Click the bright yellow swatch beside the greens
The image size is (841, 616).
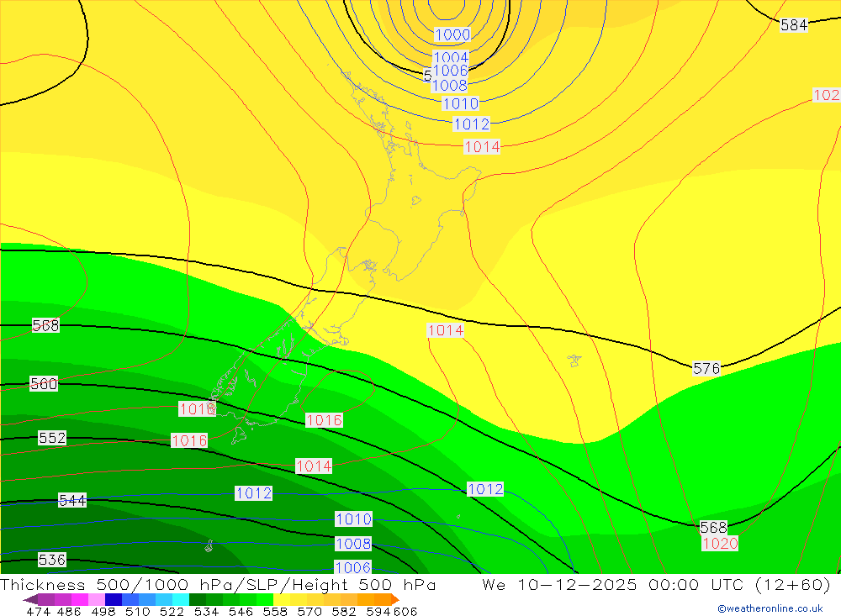pos(282,599)
